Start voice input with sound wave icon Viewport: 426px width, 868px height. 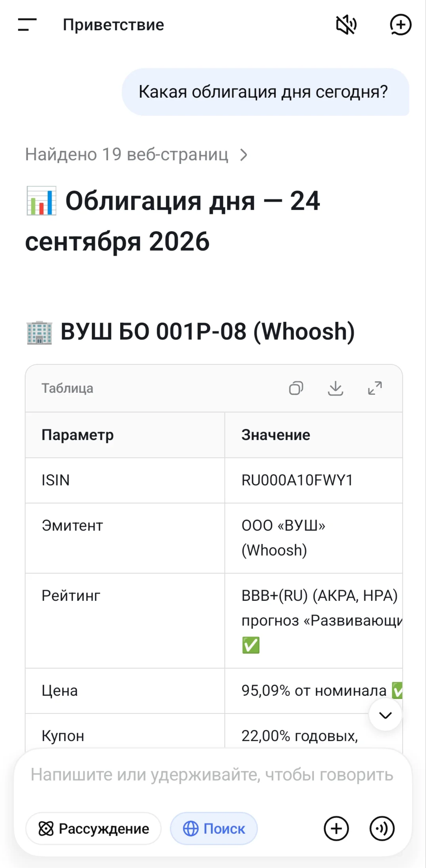382,828
